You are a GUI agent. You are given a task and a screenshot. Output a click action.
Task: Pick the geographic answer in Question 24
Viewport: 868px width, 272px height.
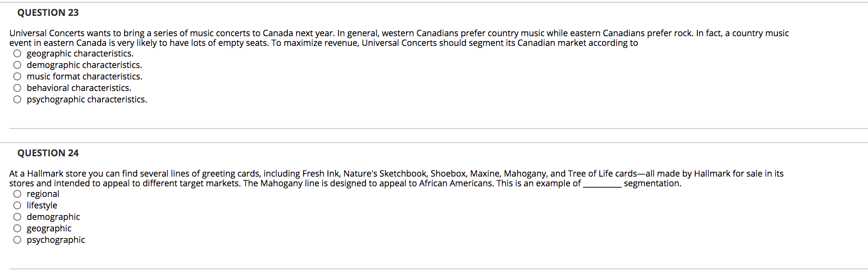pyautogui.click(x=17, y=229)
